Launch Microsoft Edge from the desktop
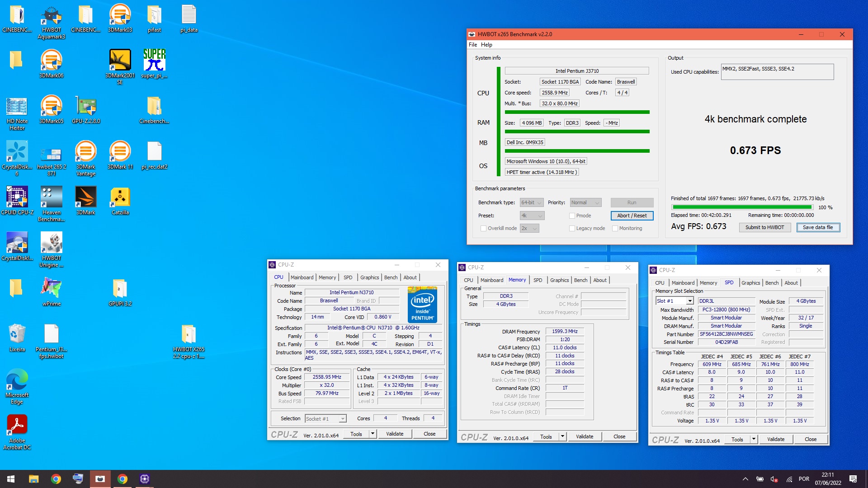868x488 pixels. tap(17, 387)
